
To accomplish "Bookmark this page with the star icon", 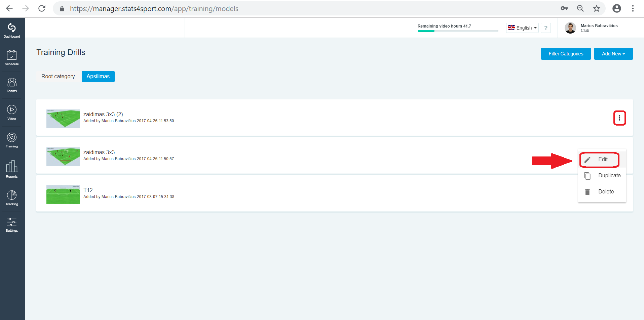I will (x=597, y=8).
